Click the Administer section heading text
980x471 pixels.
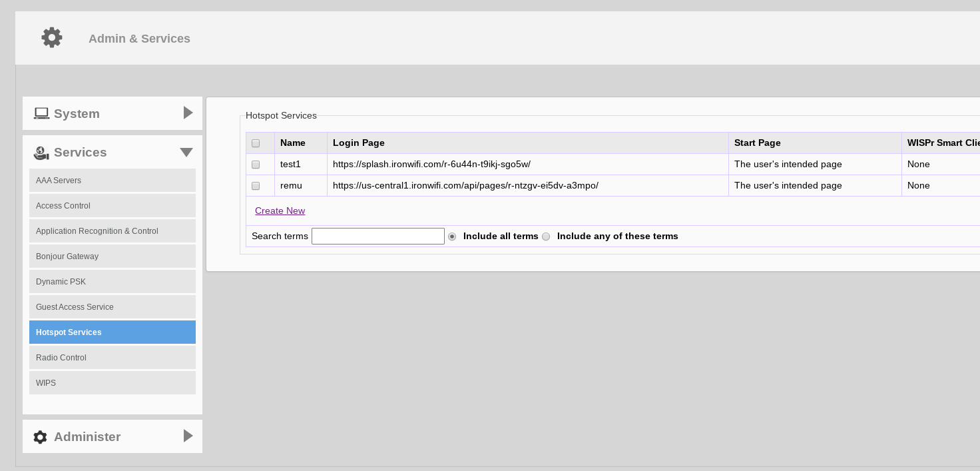pyautogui.click(x=87, y=437)
